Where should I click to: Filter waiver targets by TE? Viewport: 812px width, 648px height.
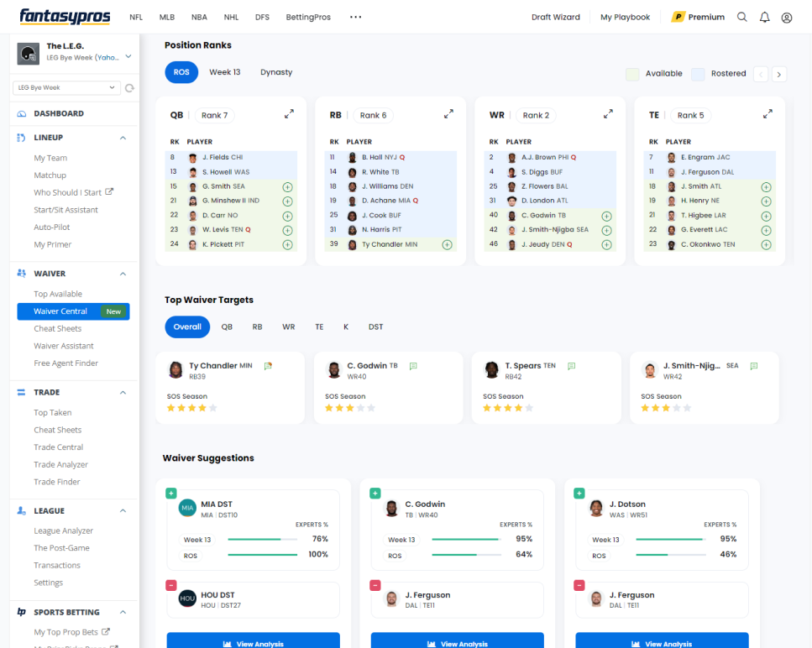pos(319,327)
